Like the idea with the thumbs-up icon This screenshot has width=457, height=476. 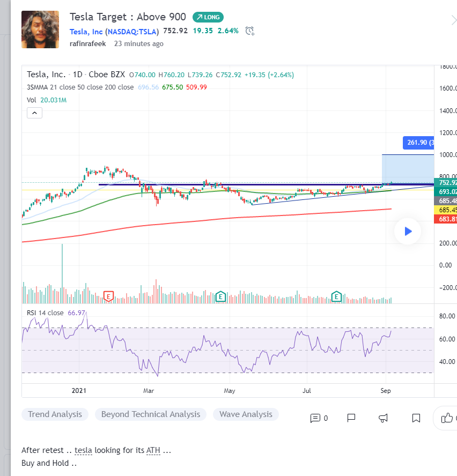tap(447, 418)
